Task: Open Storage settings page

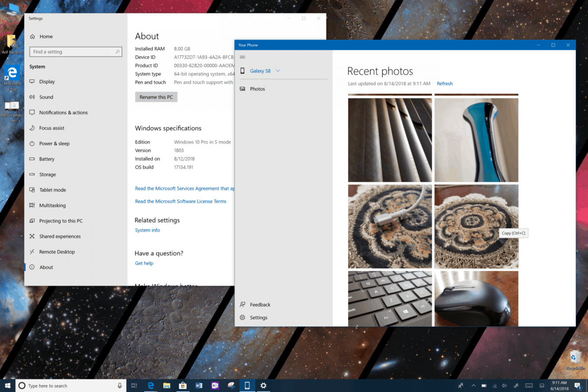Action: 47,175
